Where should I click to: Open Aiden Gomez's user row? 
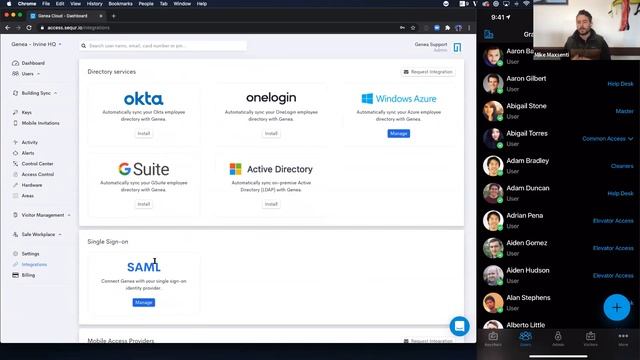558,248
